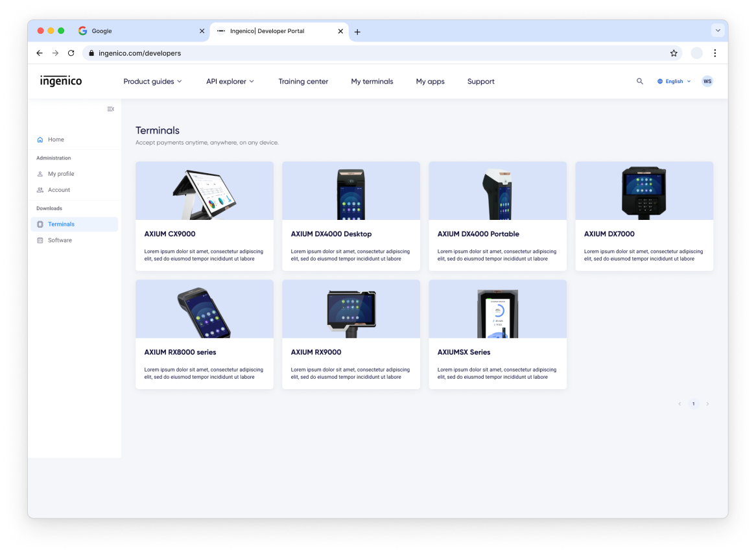Open the Software section from the sidebar

[x=60, y=240]
